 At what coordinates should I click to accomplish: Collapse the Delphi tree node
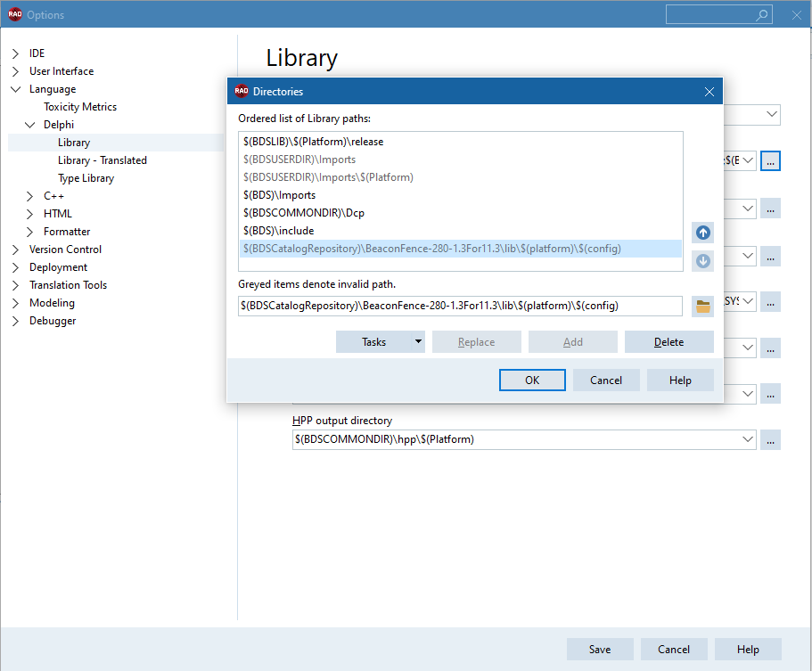(x=30, y=125)
